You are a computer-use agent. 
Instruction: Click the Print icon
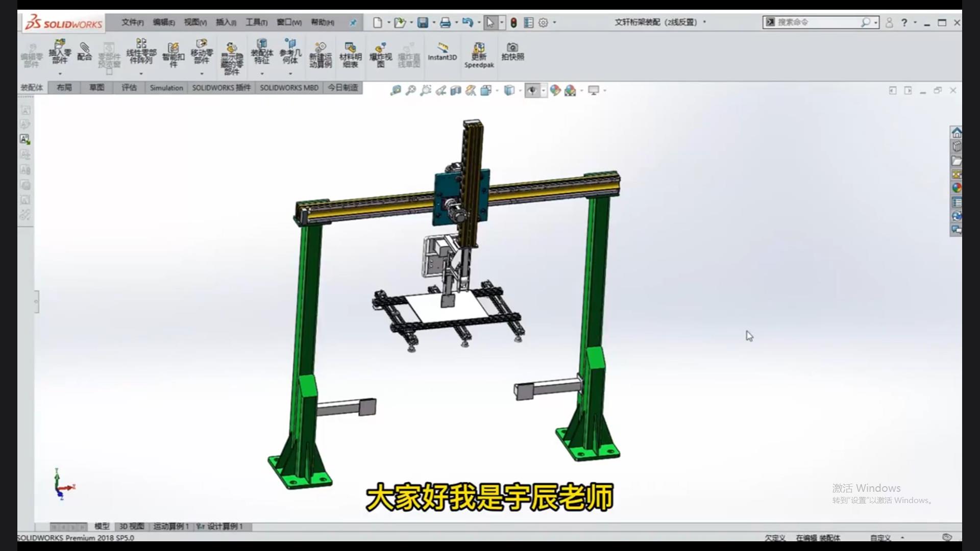(x=445, y=22)
